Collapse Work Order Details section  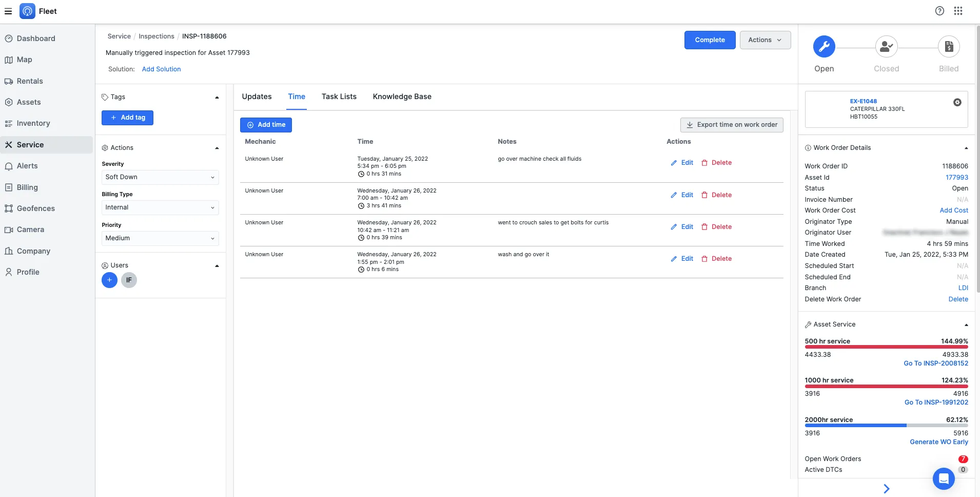(x=966, y=148)
